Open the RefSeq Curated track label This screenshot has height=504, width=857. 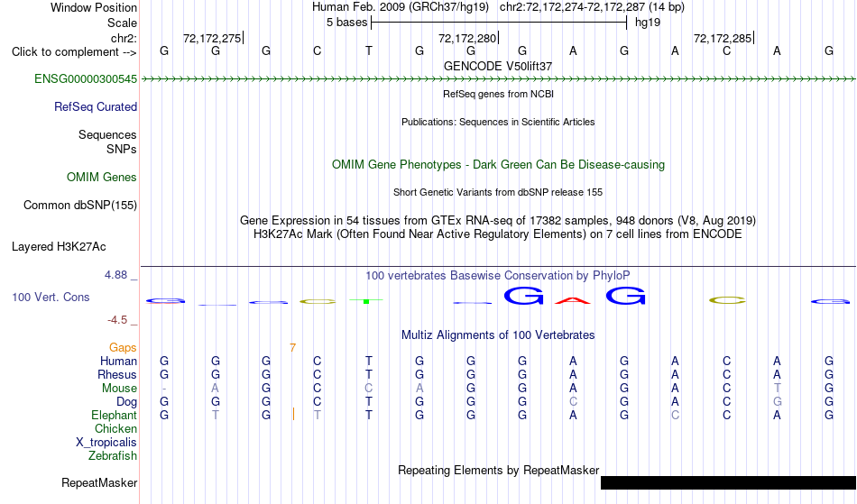[96, 107]
